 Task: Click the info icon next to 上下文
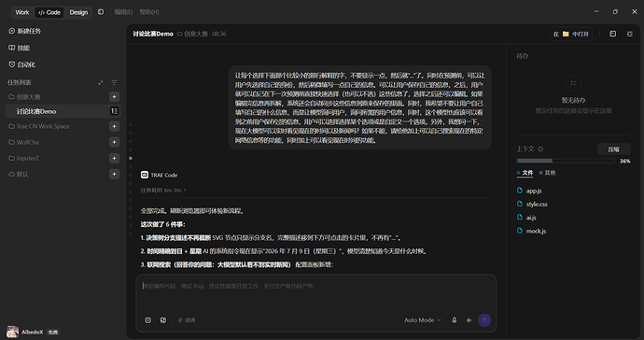coord(540,149)
